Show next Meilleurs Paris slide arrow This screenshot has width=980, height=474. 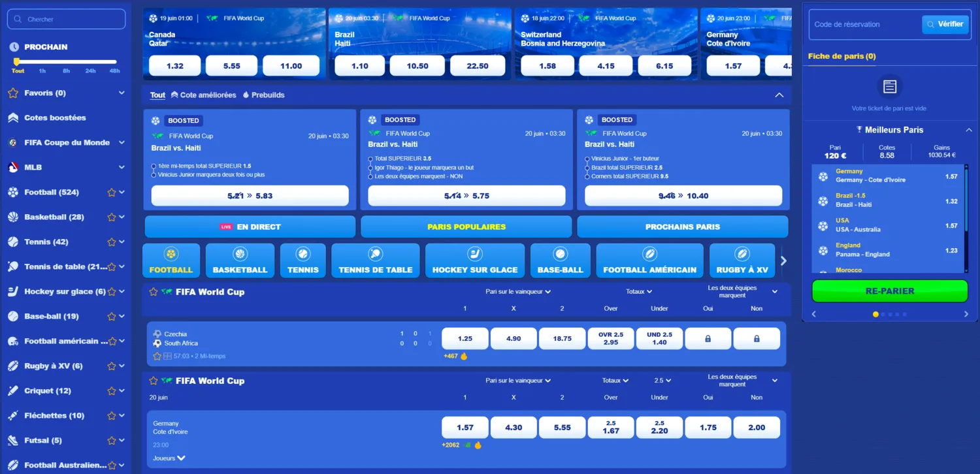click(966, 314)
